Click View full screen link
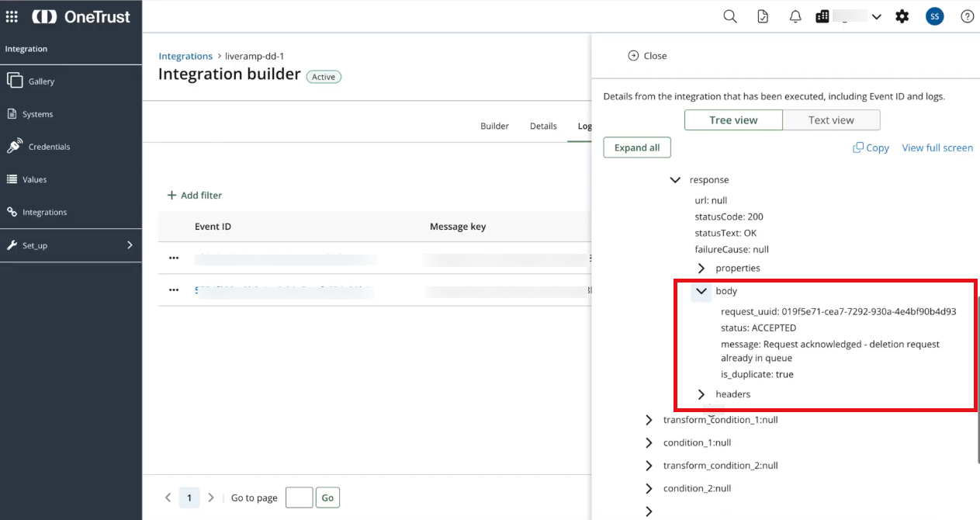This screenshot has height=520, width=980. pos(937,147)
